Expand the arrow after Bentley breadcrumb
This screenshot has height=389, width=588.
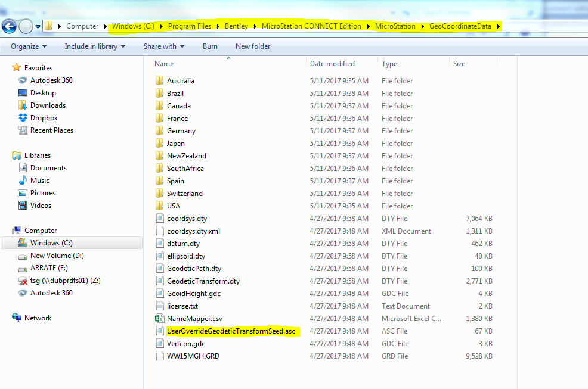tap(255, 27)
